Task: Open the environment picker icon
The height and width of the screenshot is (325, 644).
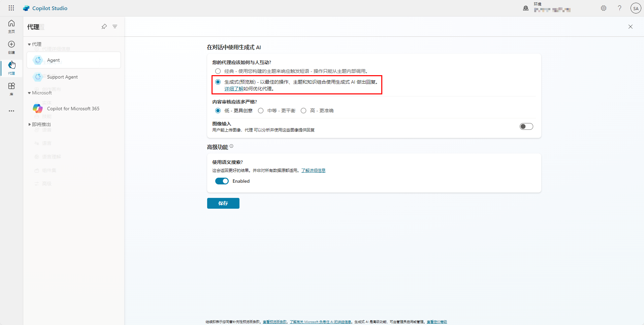Action: pyautogui.click(x=525, y=8)
